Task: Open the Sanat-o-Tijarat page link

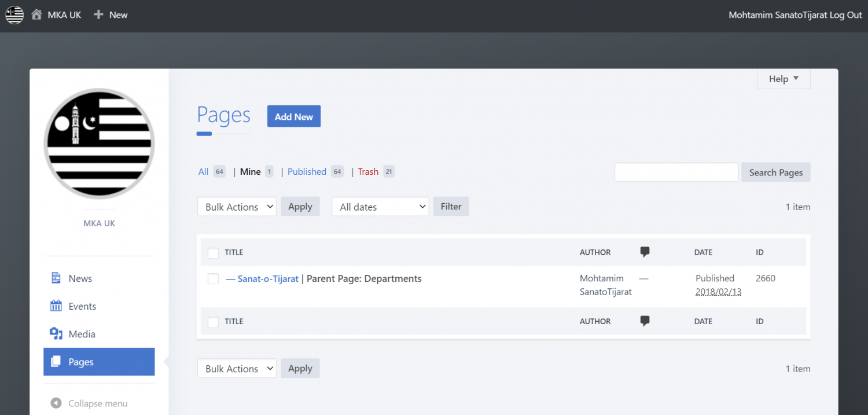Action: (x=267, y=278)
